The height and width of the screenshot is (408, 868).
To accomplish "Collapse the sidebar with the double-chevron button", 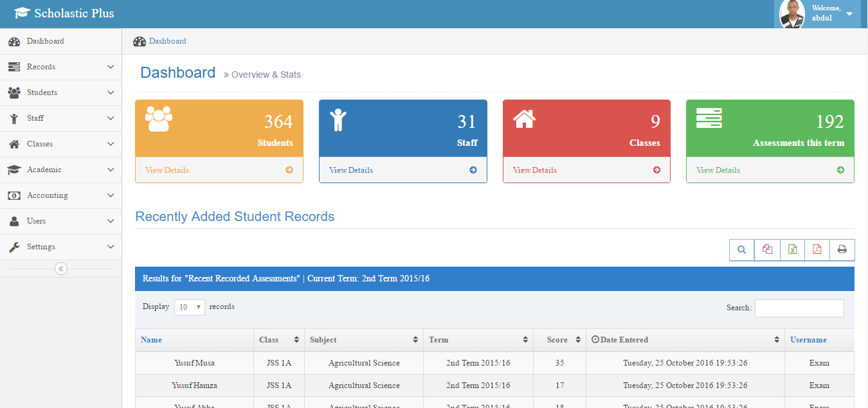I will 61,269.
